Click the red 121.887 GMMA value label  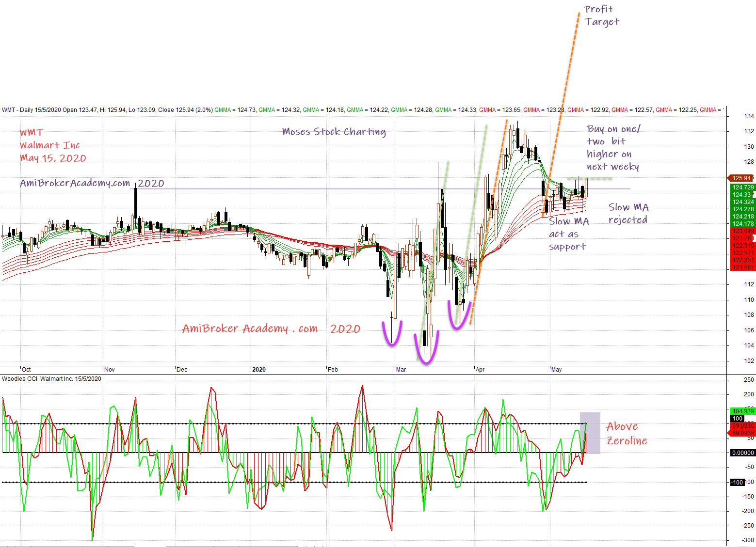point(743,267)
